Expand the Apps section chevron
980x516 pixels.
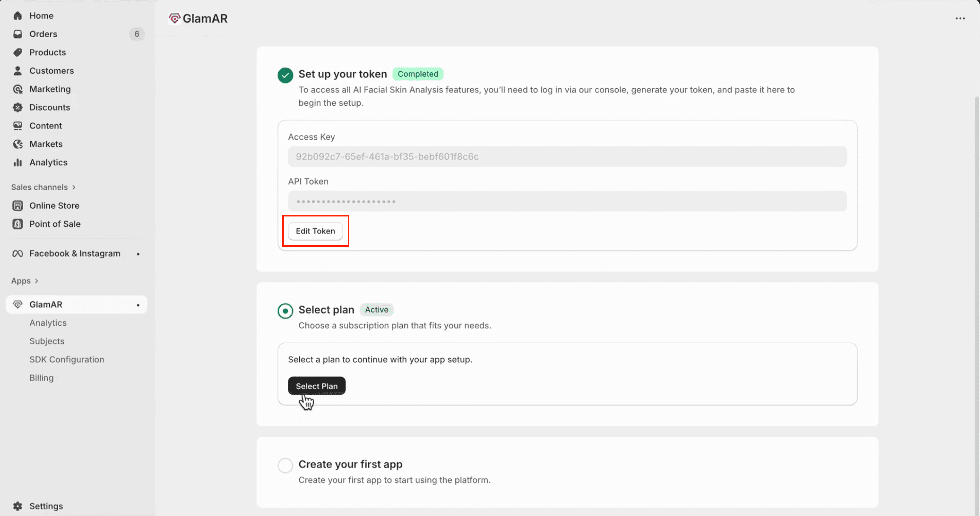point(37,281)
